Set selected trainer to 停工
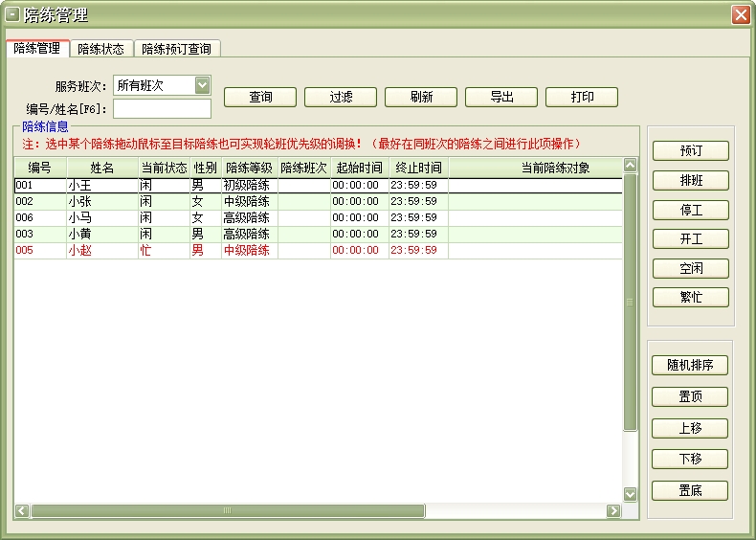 click(690, 210)
